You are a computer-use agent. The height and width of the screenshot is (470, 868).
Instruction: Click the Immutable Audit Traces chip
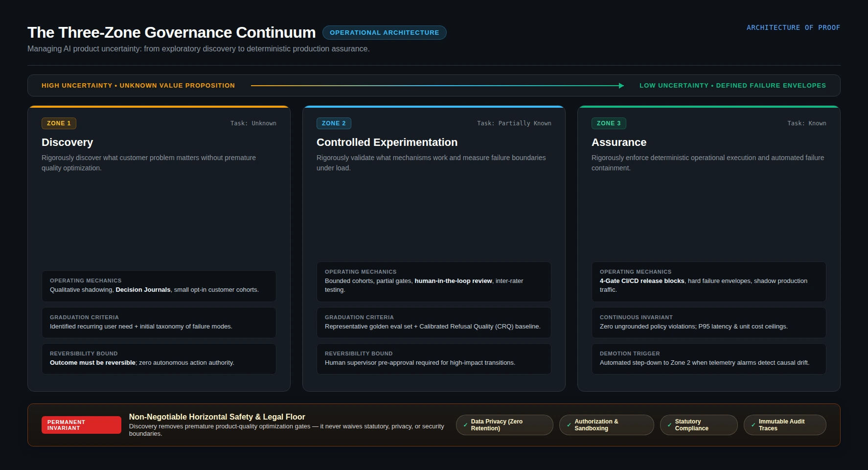click(785, 425)
